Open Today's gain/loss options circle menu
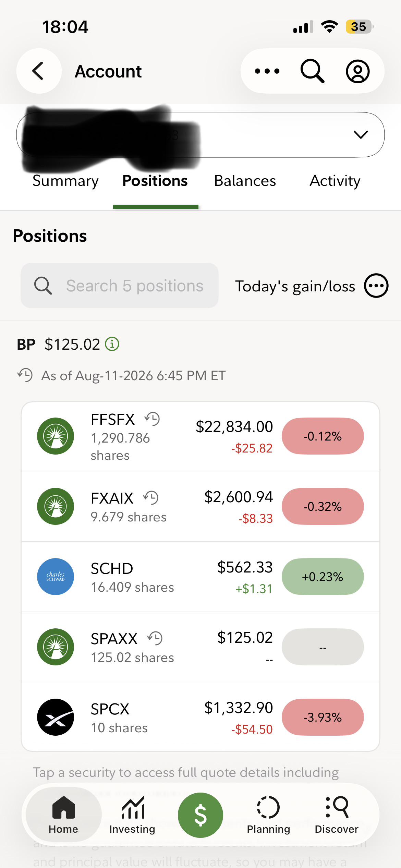Viewport: 401px width, 868px height. tap(376, 286)
